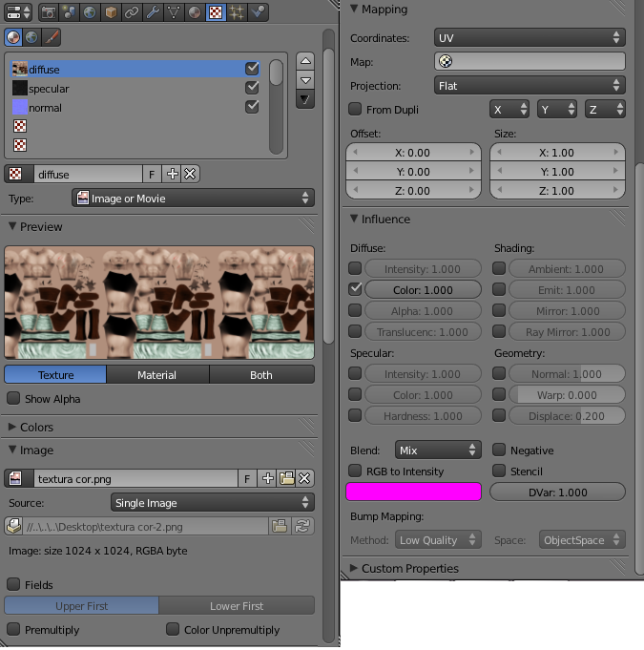Image resolution: width=644 pixels, height=650 pixels.
Task: Show material textures context button
Action: 13,37
